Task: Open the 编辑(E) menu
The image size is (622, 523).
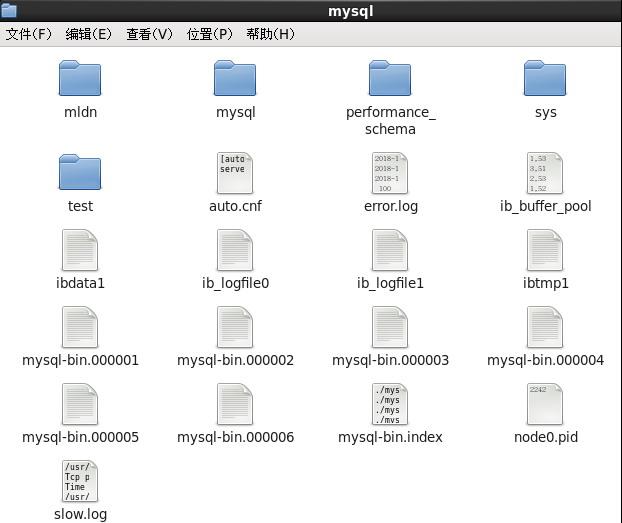Action: click(x=88, y=34)
